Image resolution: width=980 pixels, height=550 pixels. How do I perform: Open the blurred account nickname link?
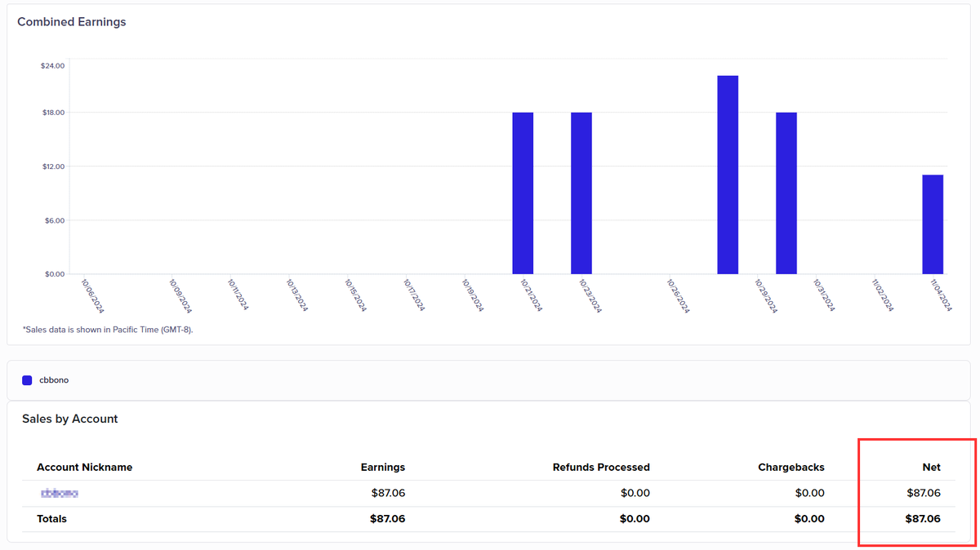pos(59,493)
